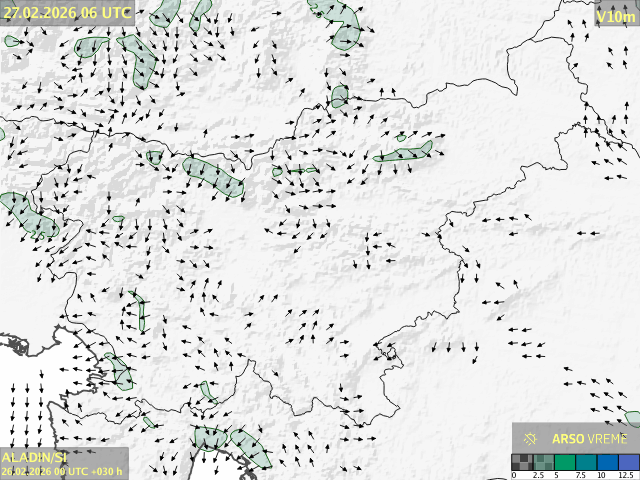Click the elongated green patch in upper right-center

(405, 153)
